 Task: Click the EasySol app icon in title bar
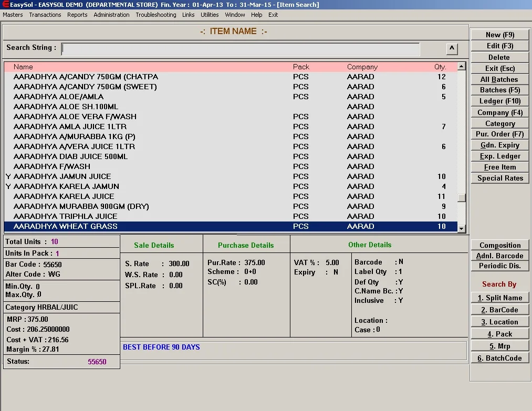coord(5,5)
